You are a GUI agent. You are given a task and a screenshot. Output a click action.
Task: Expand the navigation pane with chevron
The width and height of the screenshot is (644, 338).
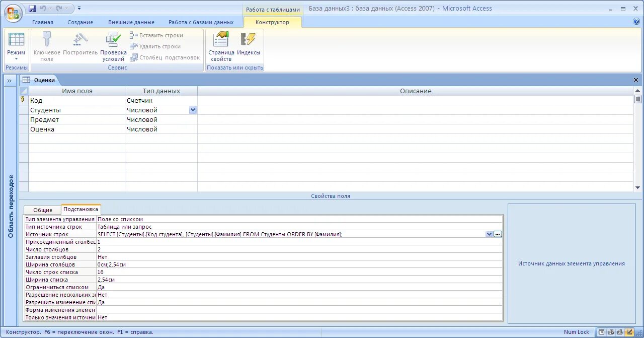click(x=9, y=81)
